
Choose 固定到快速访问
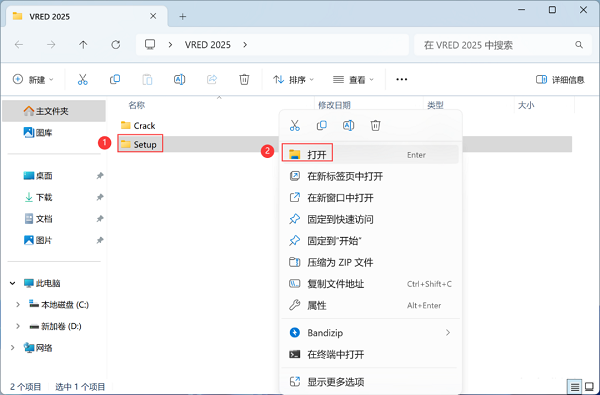(370, 219)
